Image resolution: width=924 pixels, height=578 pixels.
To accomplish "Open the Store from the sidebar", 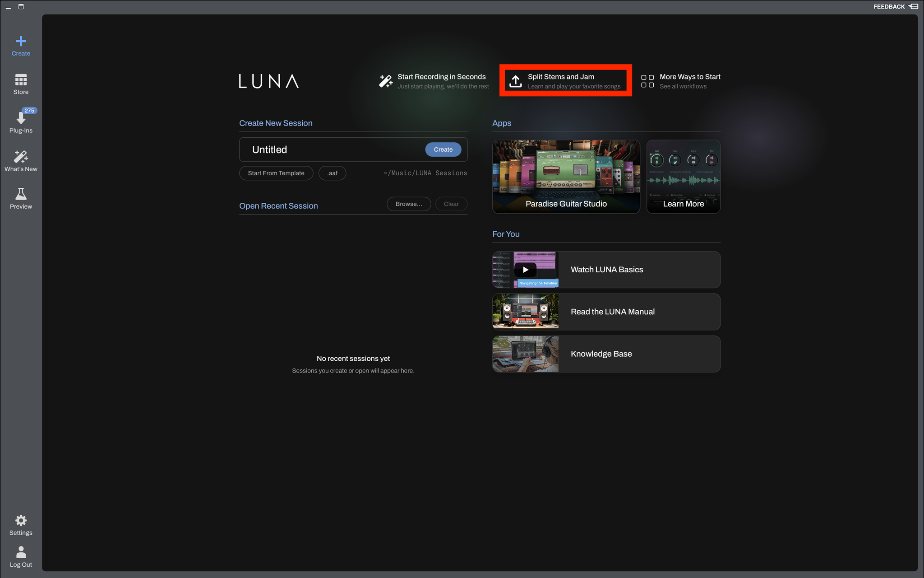I will (21, 84).
